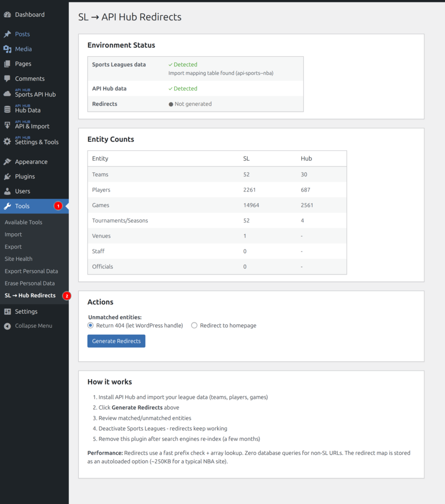The image size is (445, 504).
Task: Open Erase Personal Data link
Action: click(x=30, y=283)
